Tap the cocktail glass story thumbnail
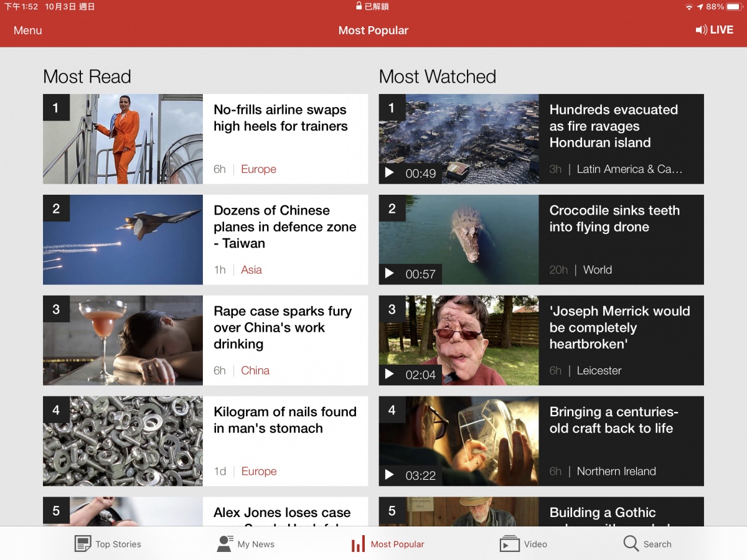Screen dimensions: 747x560 click(x=123, y=340)
